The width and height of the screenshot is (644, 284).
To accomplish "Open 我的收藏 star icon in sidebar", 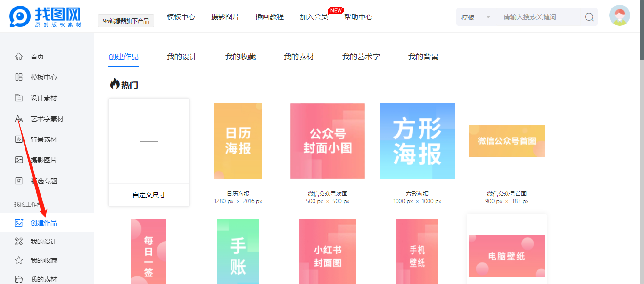I will [19, 260].
